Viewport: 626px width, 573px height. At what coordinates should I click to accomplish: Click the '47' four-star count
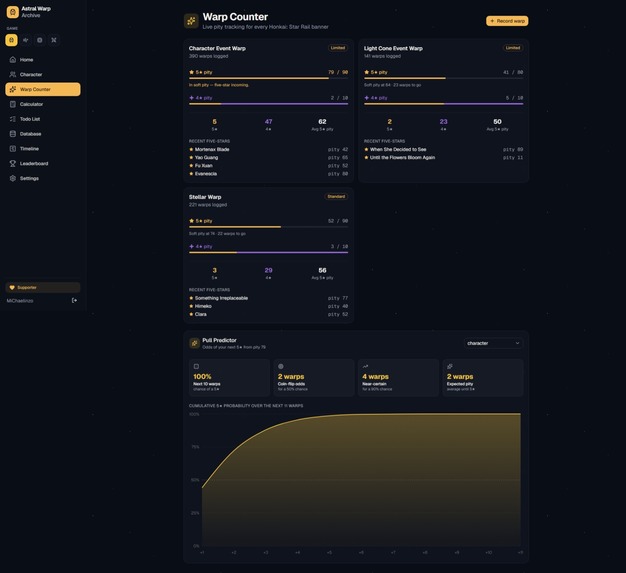pos(268,121)
